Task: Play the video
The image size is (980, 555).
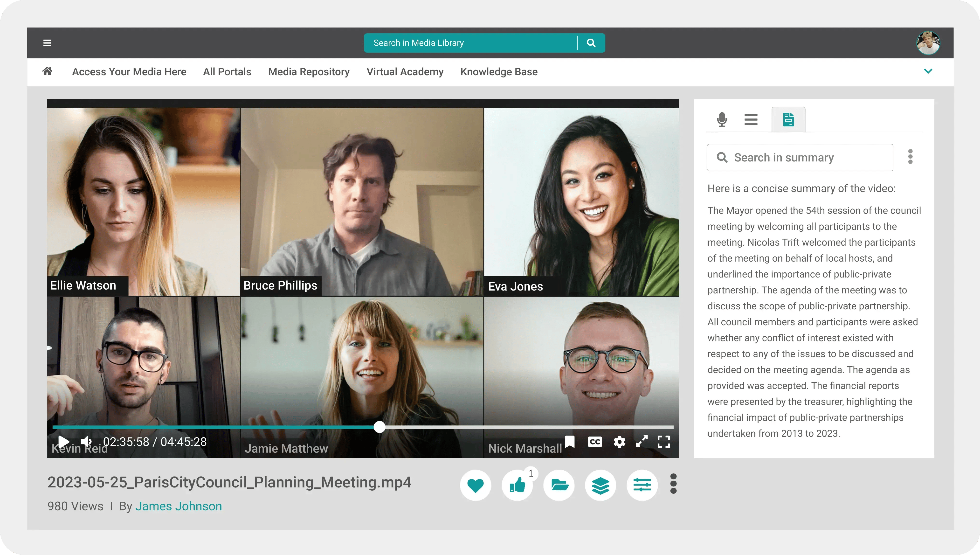Action: [63, 442]
